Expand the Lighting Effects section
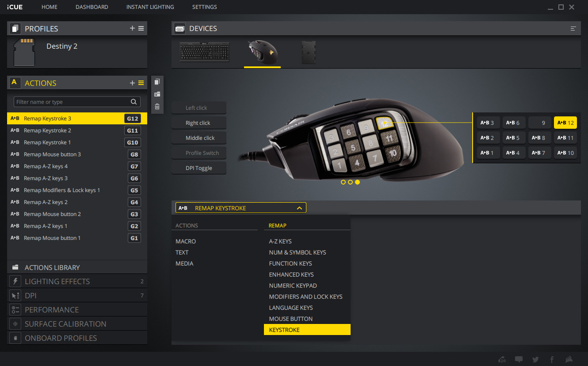Screen dimensions: 588x366 click(x=77, y=281)
